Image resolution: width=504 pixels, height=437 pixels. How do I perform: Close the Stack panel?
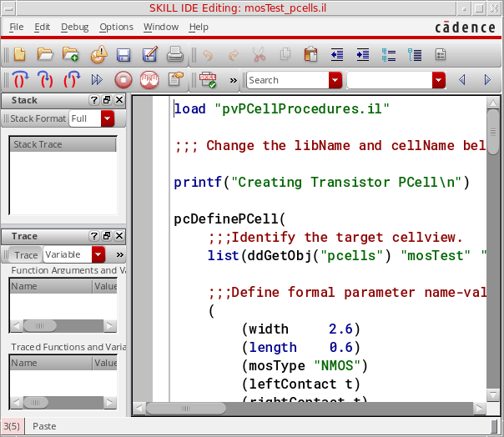click(x=119, y=100)
